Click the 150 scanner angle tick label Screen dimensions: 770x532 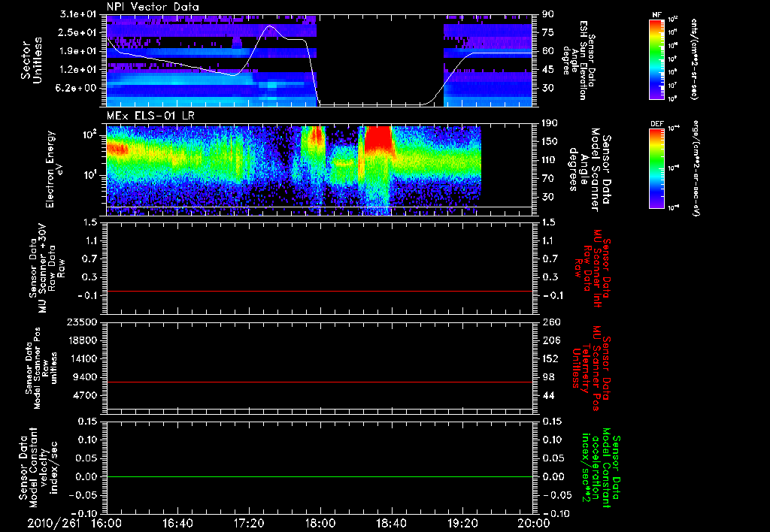[x=550, y=142]
